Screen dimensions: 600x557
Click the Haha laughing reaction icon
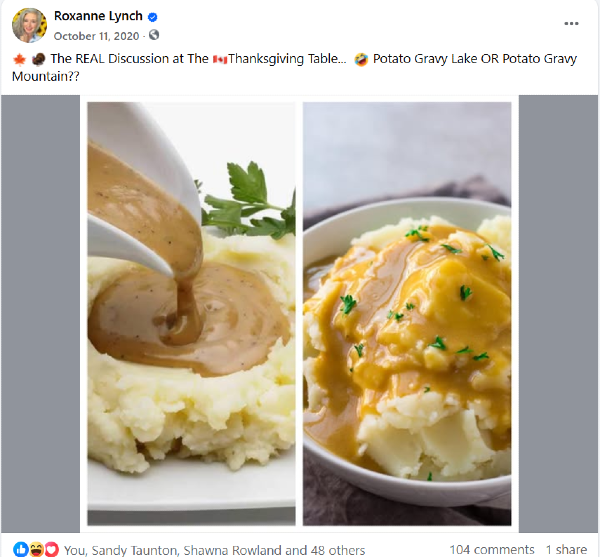pyautogui.click(x=36, y=549)
